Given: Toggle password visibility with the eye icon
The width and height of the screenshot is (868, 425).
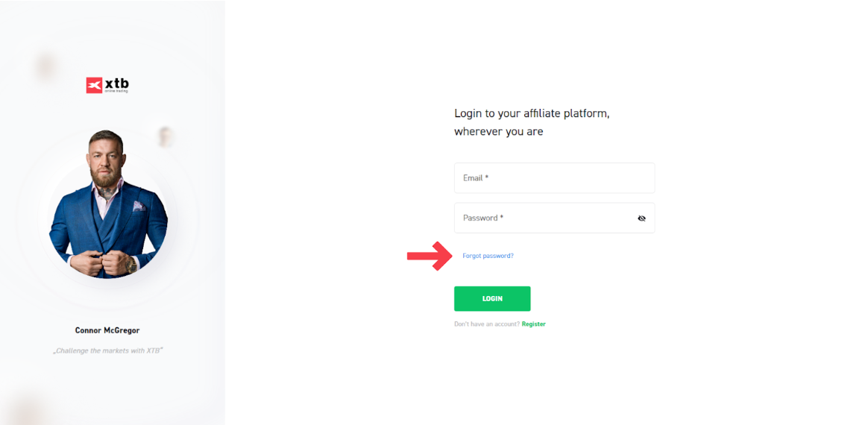Looking at the screenshot, I should [x=641, y=218].
